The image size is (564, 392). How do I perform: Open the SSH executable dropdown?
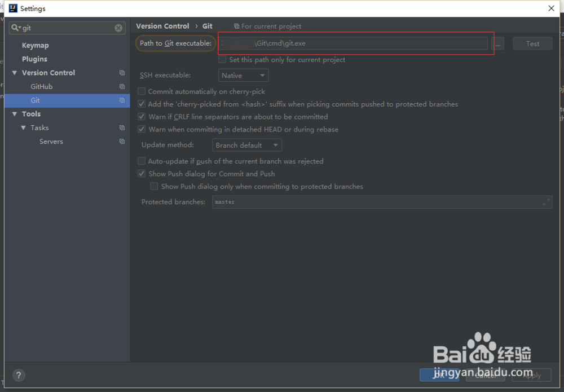[x=243, y=76]
